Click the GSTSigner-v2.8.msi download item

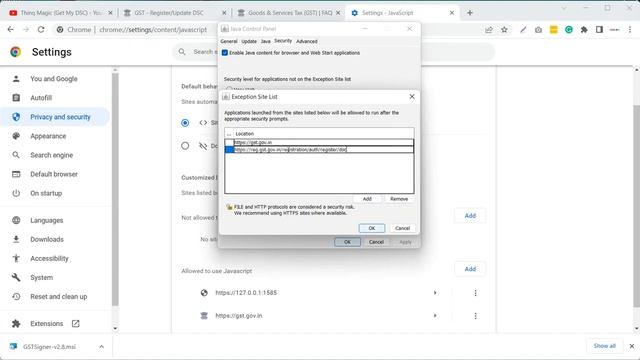(x=49, y=347)
